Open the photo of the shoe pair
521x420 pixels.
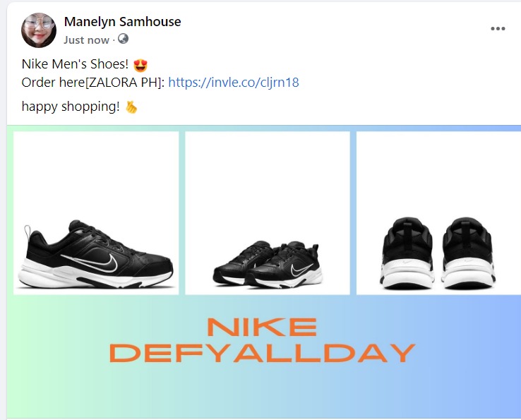[x=268, y=213]
